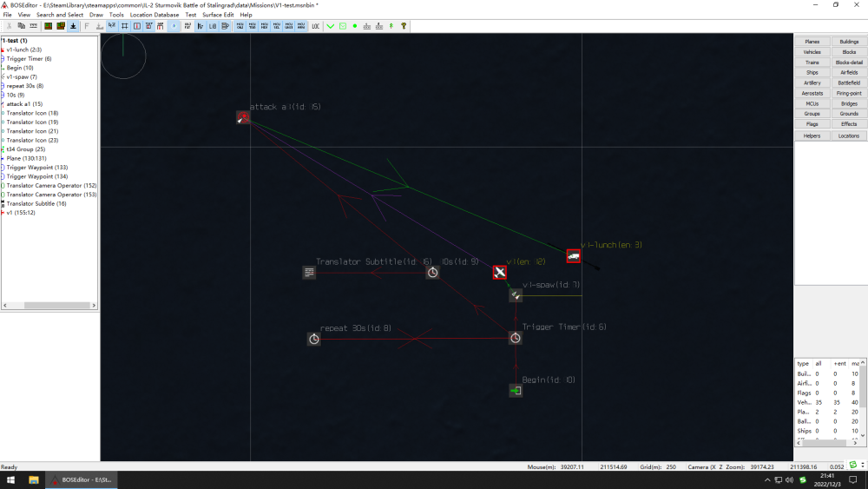Select t34 Group (25) in the tree

coord(25,149)
